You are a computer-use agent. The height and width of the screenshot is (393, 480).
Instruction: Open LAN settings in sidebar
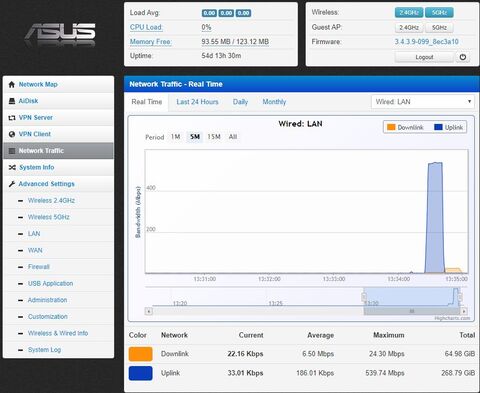pos(34,234)
